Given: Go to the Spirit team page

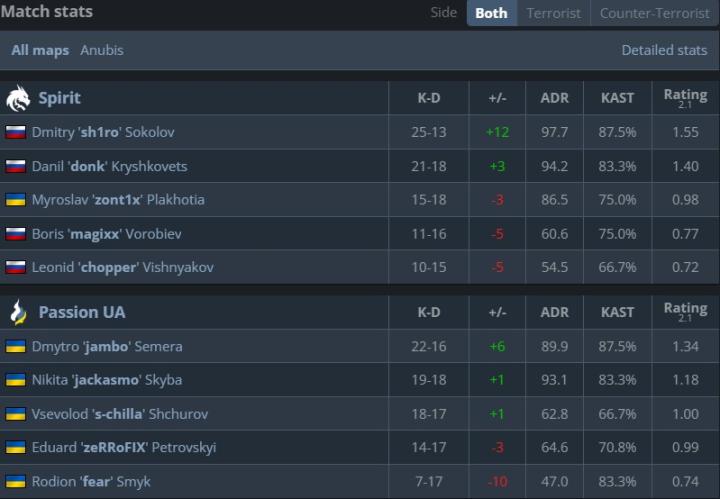Looking at the screenshot, I should (x=59, y=98).
